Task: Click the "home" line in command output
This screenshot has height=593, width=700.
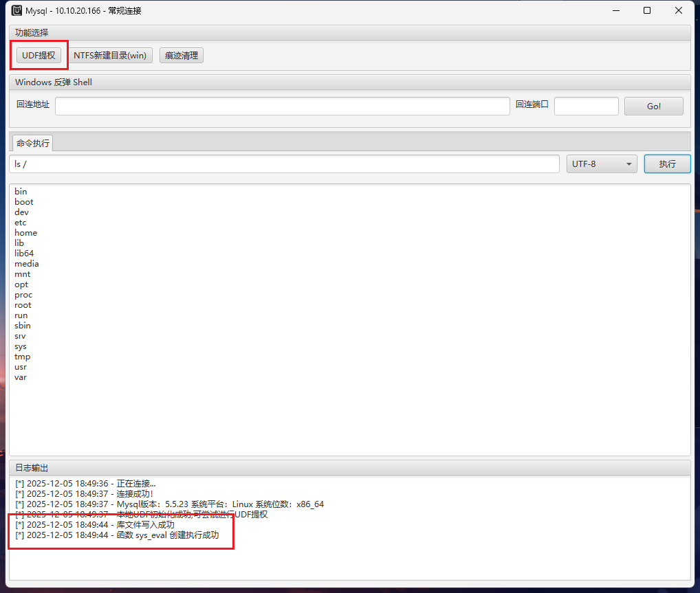Action: coord(26,233)
